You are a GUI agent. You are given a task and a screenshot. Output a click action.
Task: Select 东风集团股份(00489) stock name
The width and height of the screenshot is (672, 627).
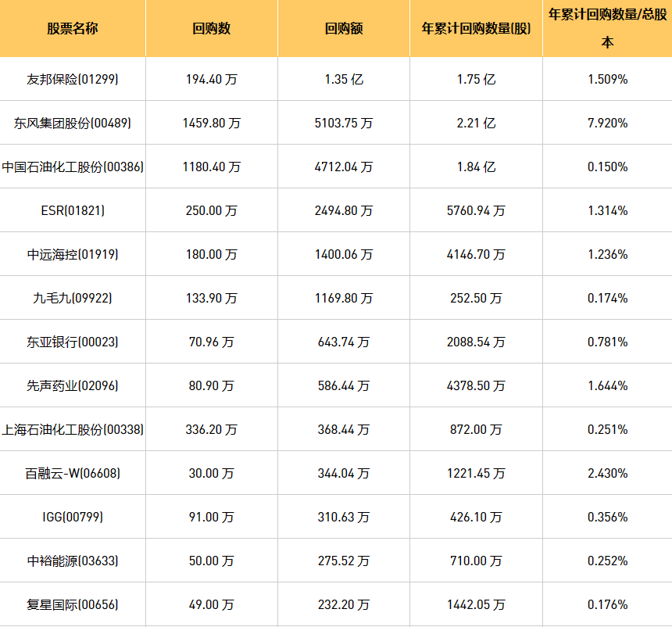point(73,123)
